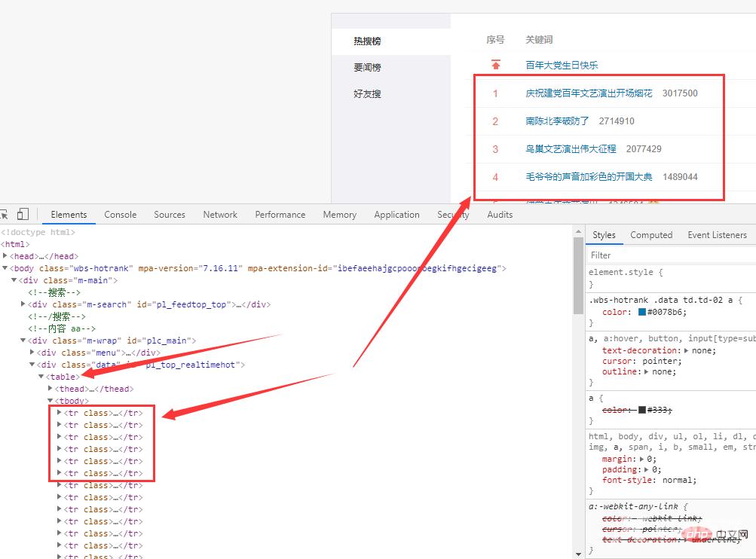
Task: Click the flame emoji on the bottom hot-search row
Action: (x=653, y=201)
